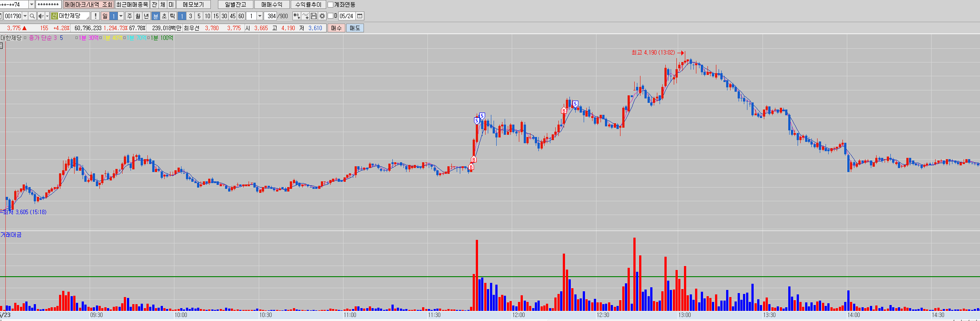Open 최근매매종목 recent trades list
Image resolution: width=980 pixels, height=321 pixels.
pos(132,5)
